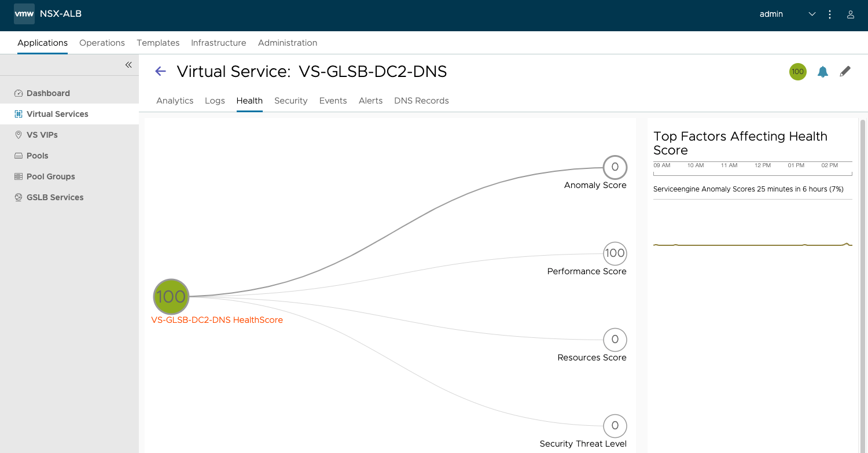Open the Administration top menu
Screen dimensions: 868x453
pos(288,43)
